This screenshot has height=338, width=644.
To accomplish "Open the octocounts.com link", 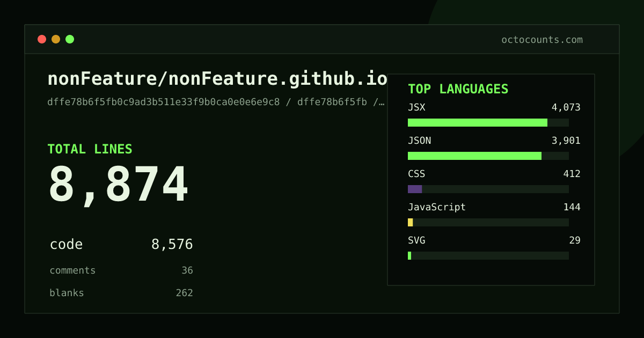I will [542, 40].
